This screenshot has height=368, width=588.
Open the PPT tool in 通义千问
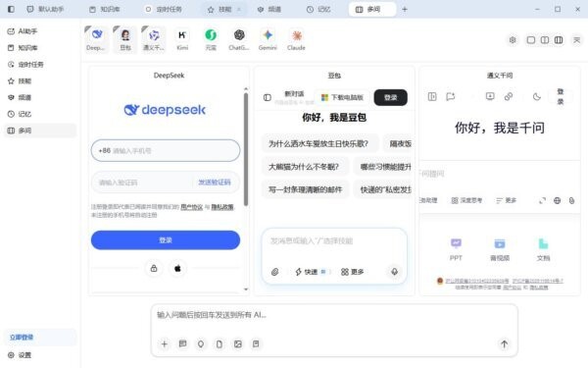(x=456, y=249)
